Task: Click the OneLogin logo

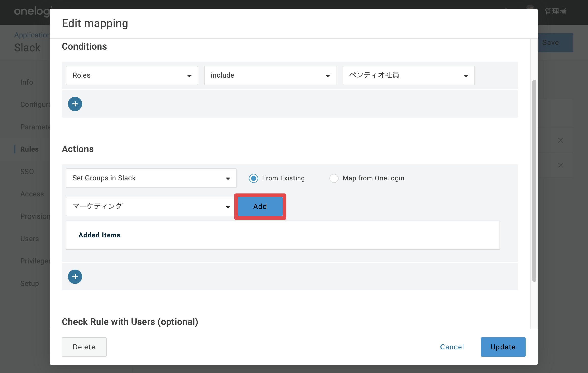Action: click(32, 11)
